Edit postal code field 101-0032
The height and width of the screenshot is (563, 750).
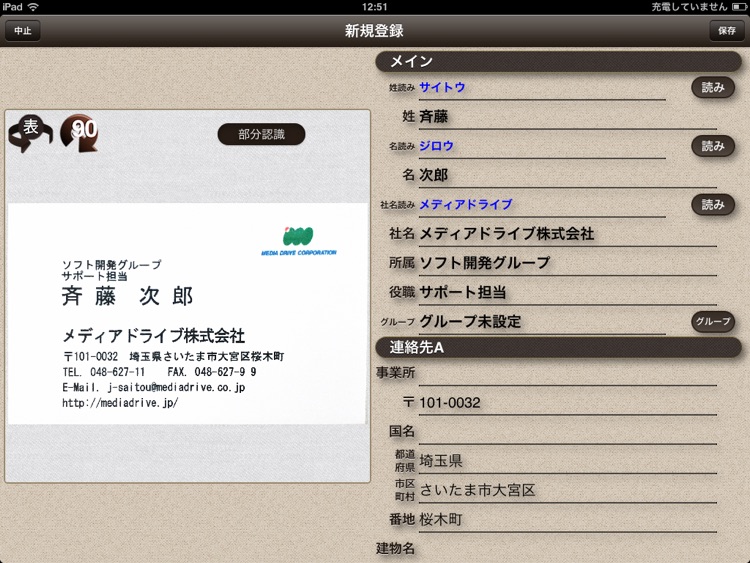568,403
